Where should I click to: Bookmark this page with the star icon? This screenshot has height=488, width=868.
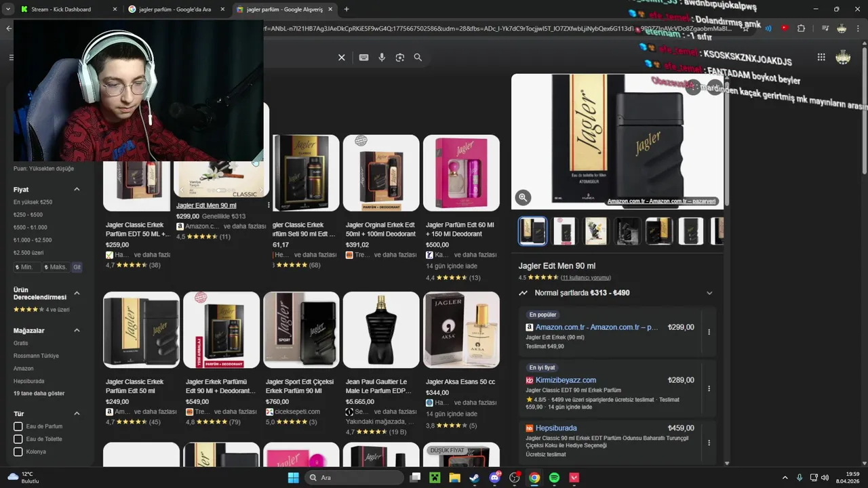(x=746, y=28)
